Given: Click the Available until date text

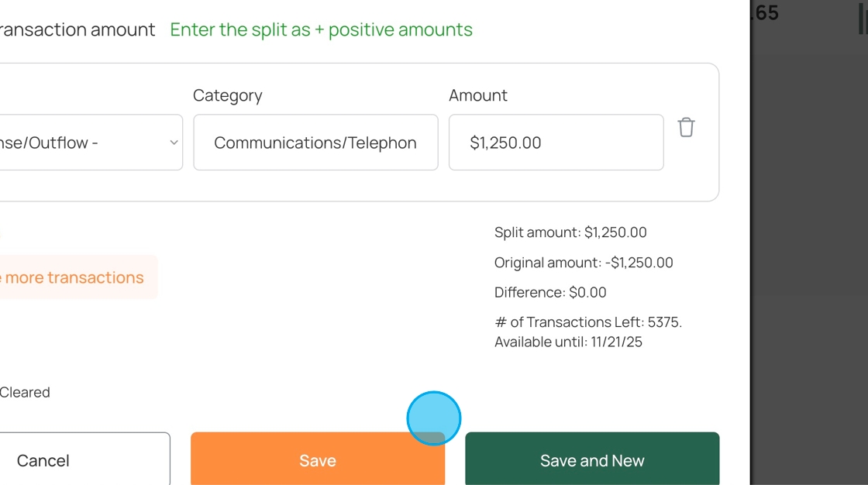Looking at the screenshot, I should click(x=568, y=342).
